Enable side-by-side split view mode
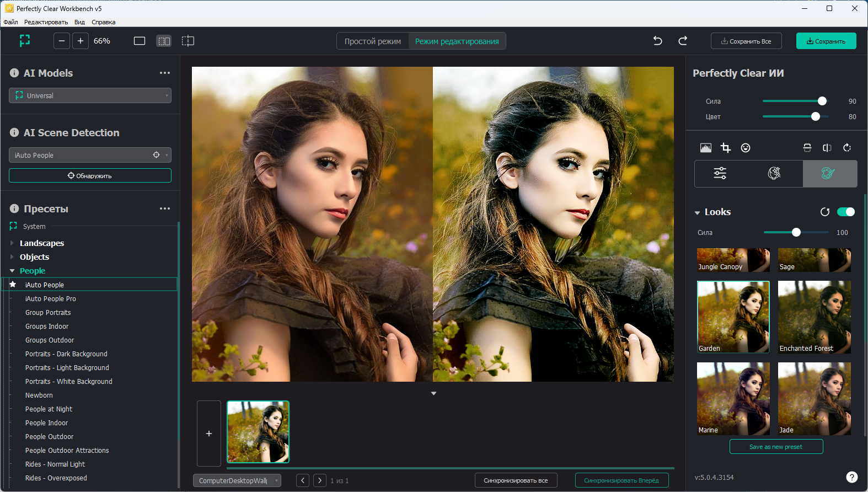This screenshot has height=492, width=868. click(164, 41)
